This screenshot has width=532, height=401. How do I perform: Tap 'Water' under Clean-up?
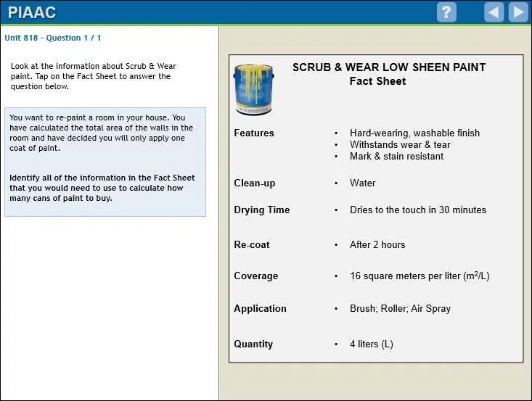pyautogui.click(x=362, y=183)
